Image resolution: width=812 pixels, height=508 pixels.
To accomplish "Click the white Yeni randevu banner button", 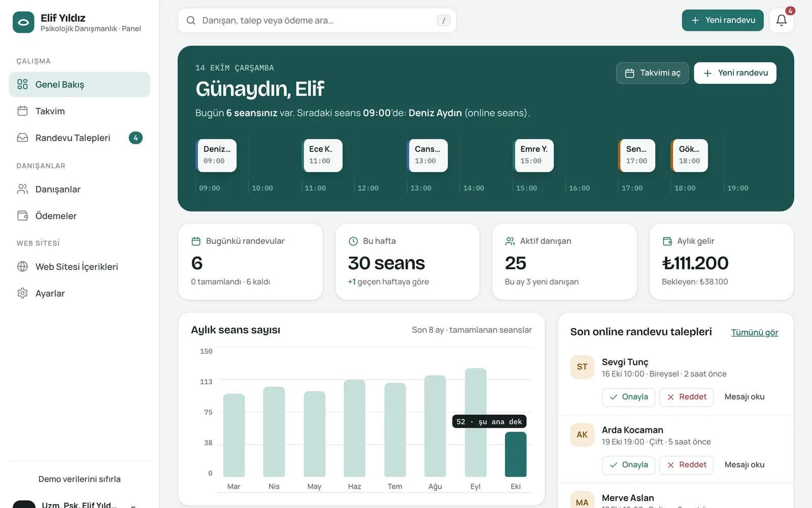I will (735, 73).
